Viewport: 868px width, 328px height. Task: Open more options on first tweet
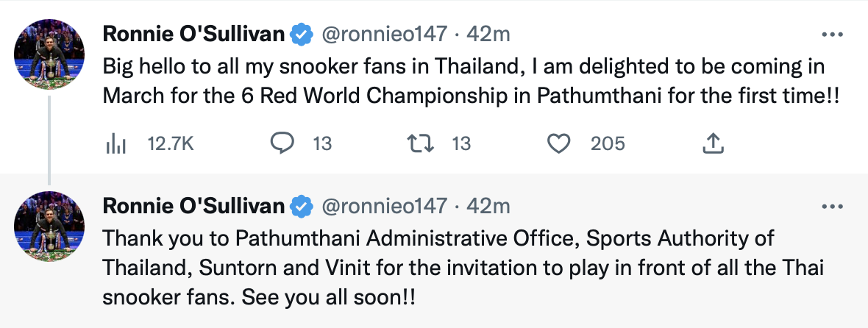click(x=831, y=35)
